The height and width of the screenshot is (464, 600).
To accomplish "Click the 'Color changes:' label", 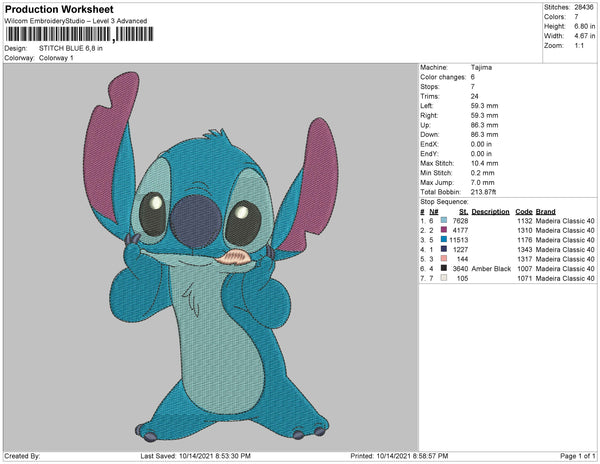I will (443, 77).
